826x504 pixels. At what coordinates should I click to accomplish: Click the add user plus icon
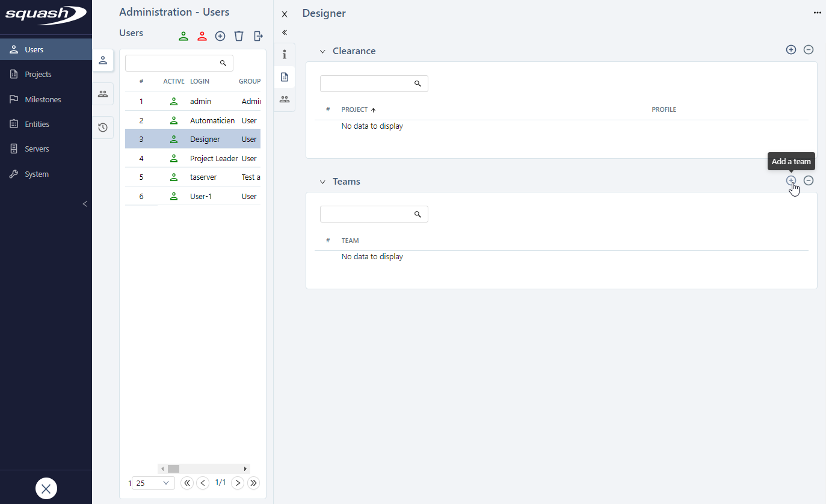click(x=220, y=36)
